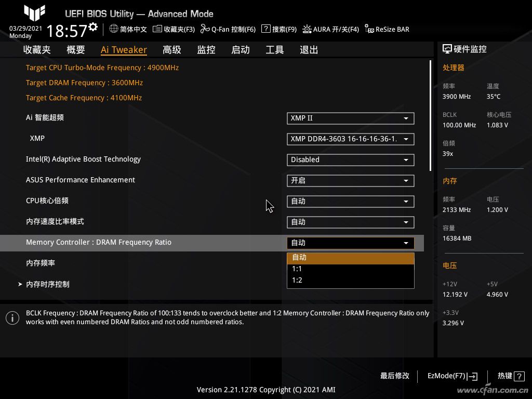This screenshot has height=399, width=532.
Task: Click the info circle icon
Action: coord(12,318)
